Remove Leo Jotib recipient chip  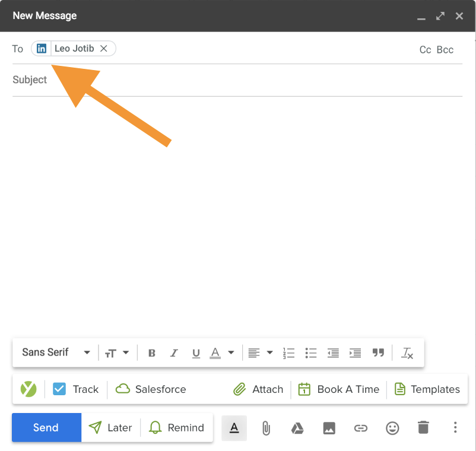(103, 49)
